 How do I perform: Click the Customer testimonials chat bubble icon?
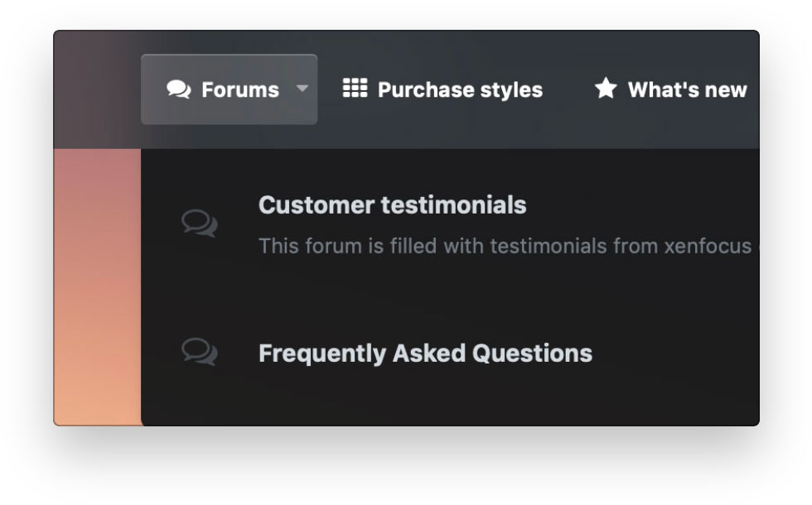point(200,223)
